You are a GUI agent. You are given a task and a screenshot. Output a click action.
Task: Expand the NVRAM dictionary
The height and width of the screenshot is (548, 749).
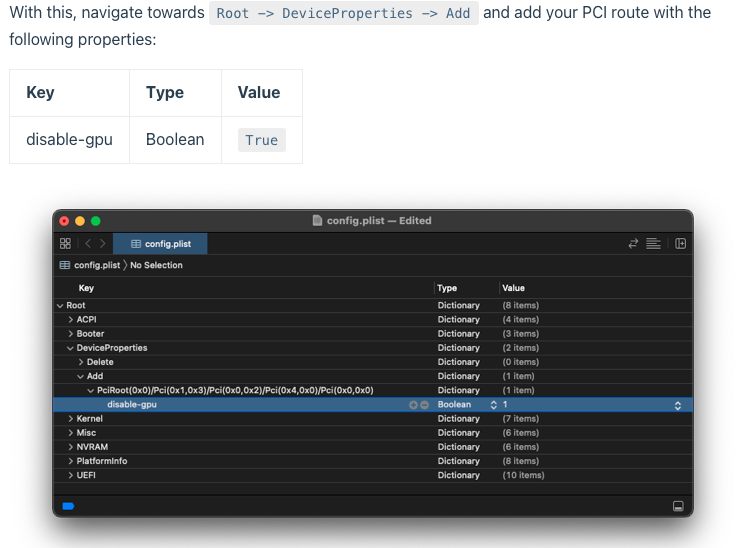71,447
